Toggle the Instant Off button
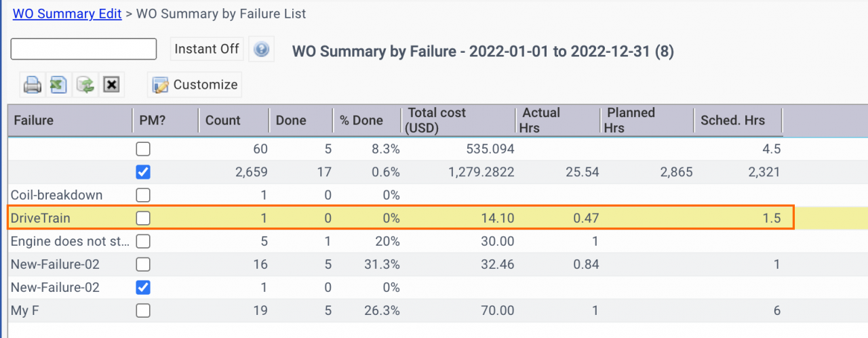 [x=207, y=49]
